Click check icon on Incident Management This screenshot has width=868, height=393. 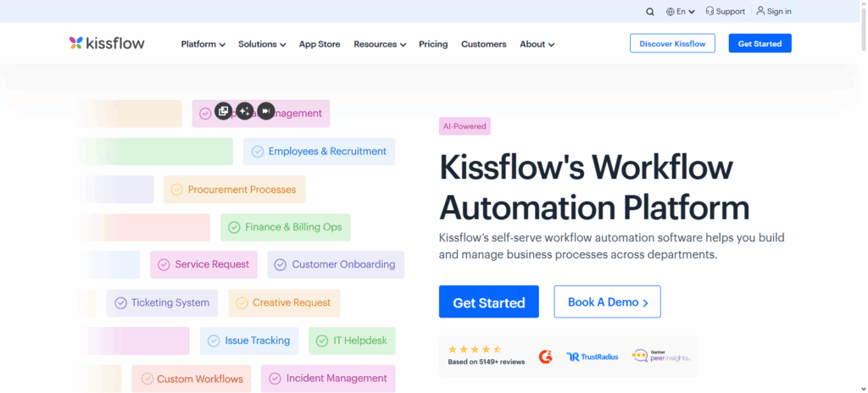(275, 379)
